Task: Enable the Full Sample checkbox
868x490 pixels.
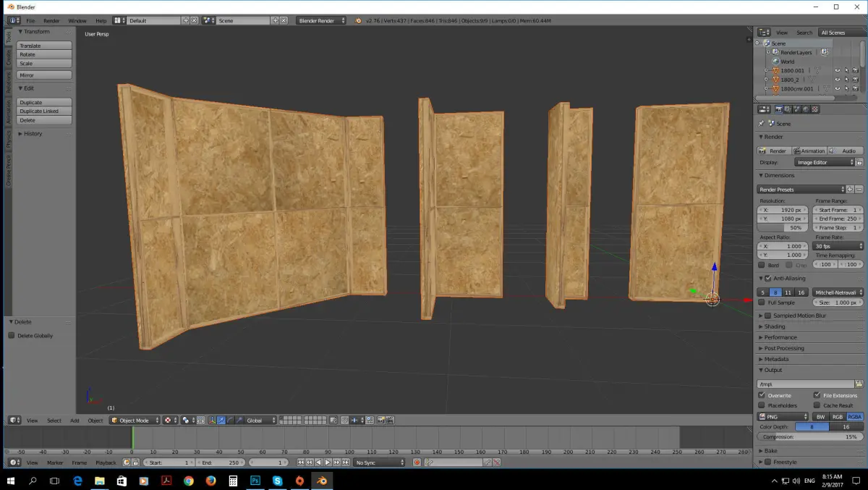Action: click(762, 303)
